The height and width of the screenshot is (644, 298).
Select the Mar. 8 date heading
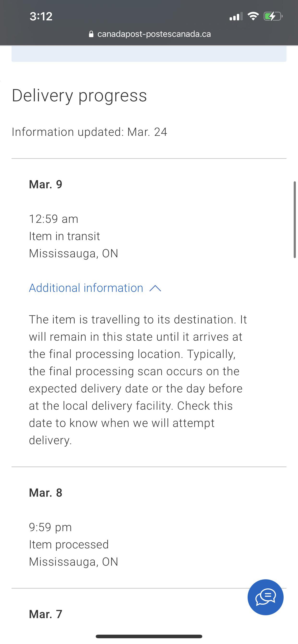pos(45,493)
